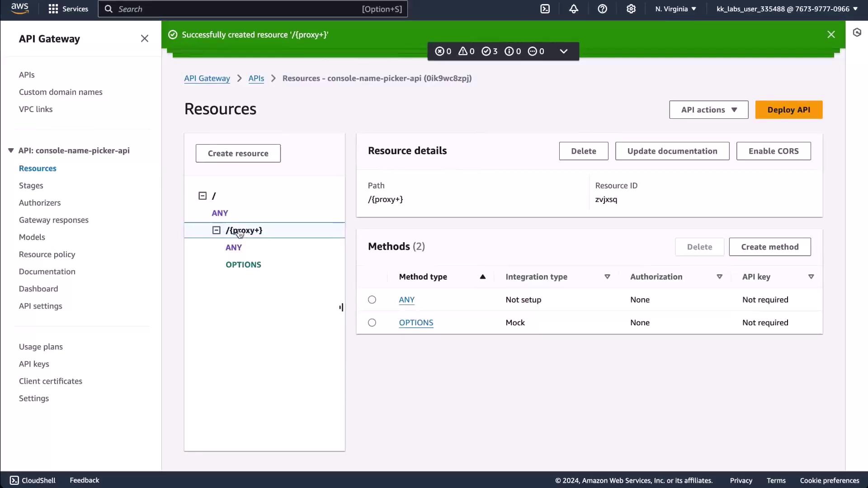Open Client certificates
This screenshot has height=488, width=868.
51,381
